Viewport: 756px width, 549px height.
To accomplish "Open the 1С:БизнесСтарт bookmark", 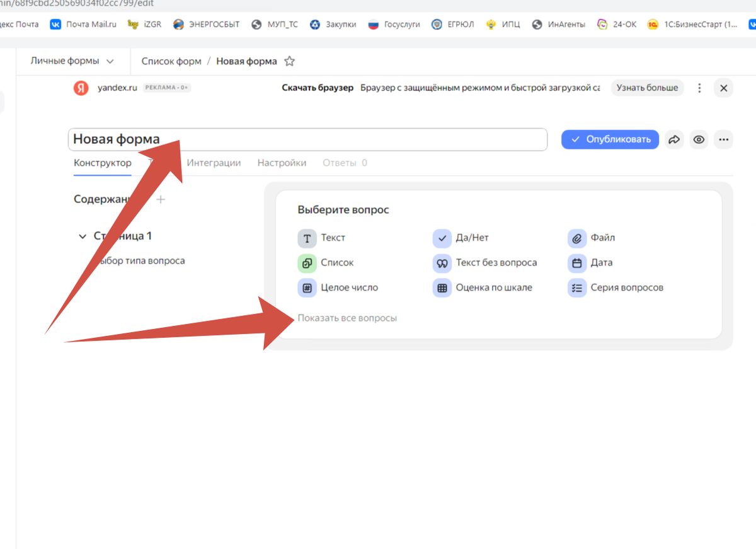I will (x=692, y=25).
